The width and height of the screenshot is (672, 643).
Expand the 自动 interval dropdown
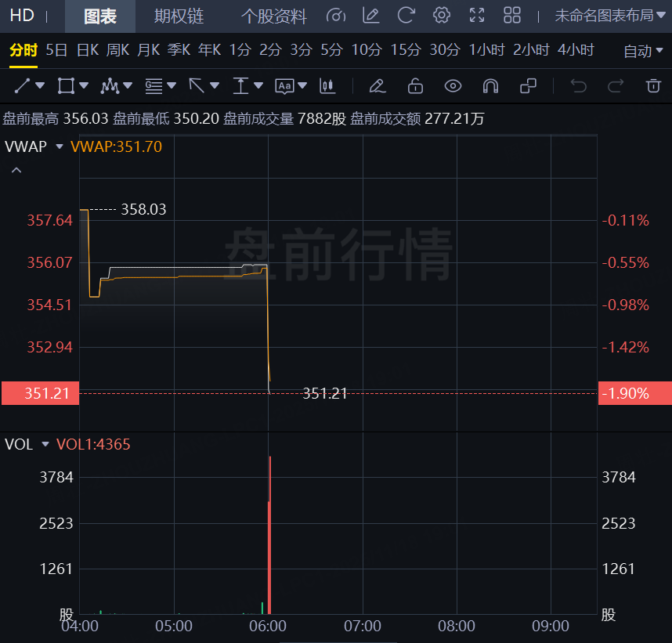(x=644, y=51)
